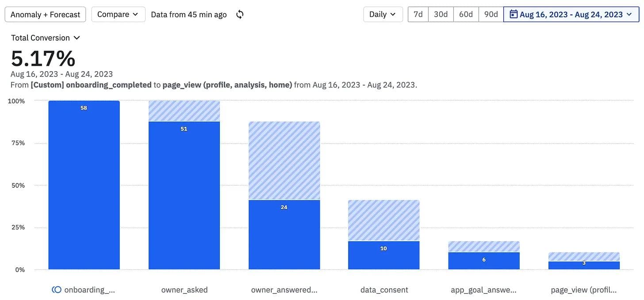Open the Daily interval dropdown

383,15
